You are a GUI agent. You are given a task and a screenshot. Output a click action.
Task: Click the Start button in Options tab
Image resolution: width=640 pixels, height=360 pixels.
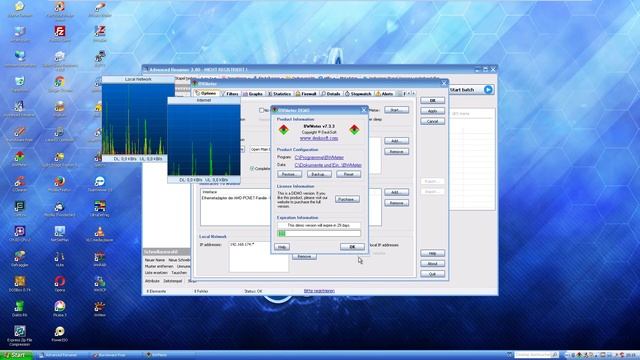(x=396, y=110)
